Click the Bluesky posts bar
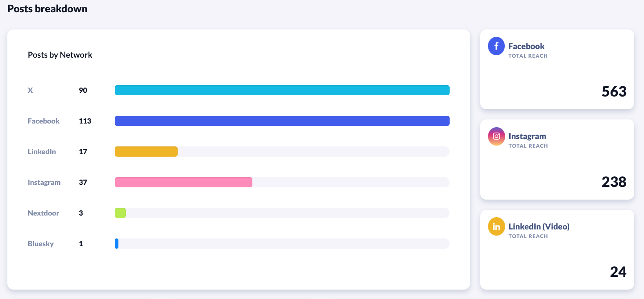This screenshot has width=644, height=299. [117, 244]
